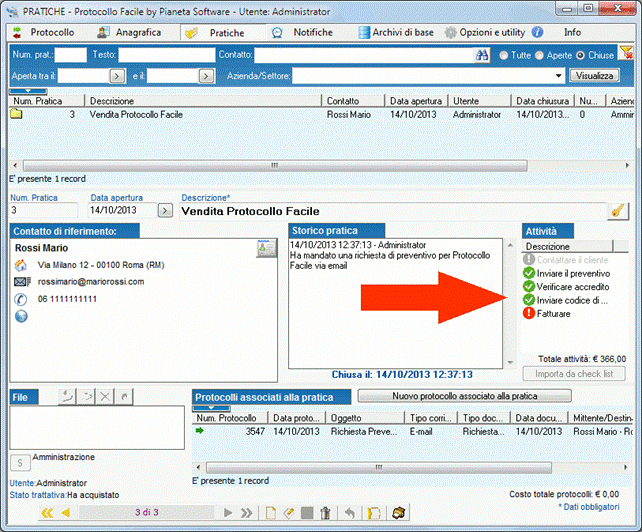Viewport: 642px width, 532px height.
Task: Expand the blue tab above Num. Pratica column
Action: 28,91
